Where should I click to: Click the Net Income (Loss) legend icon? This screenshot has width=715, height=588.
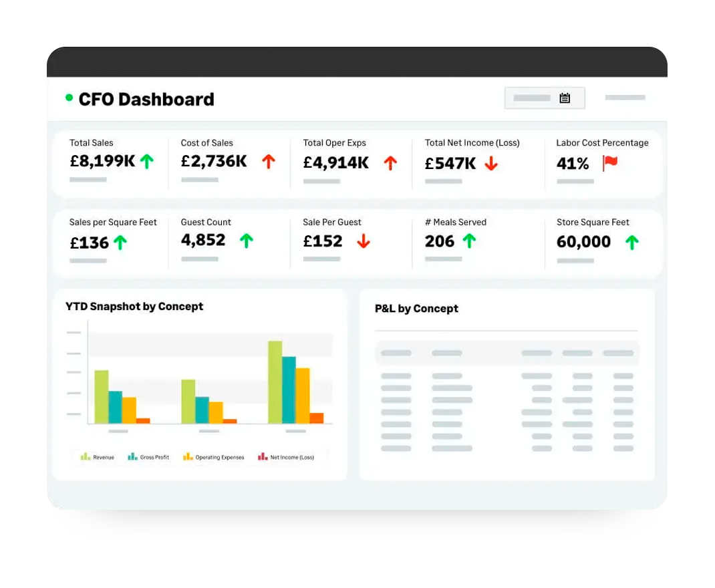tap(263, 456)
